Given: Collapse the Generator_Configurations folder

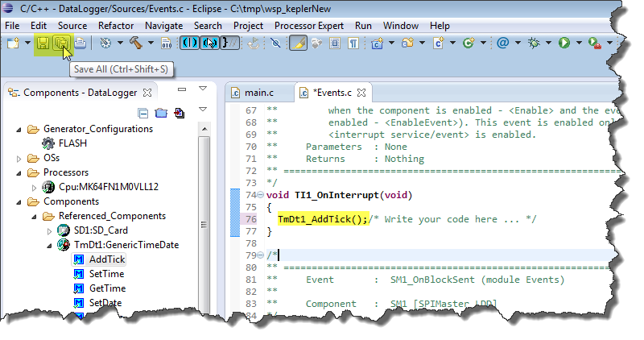Looking at the screenshot, I should [20, 129].
